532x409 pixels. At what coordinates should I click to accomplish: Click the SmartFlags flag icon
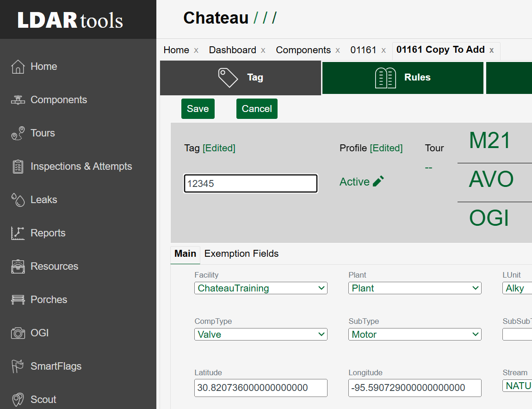tap(17, 366)
